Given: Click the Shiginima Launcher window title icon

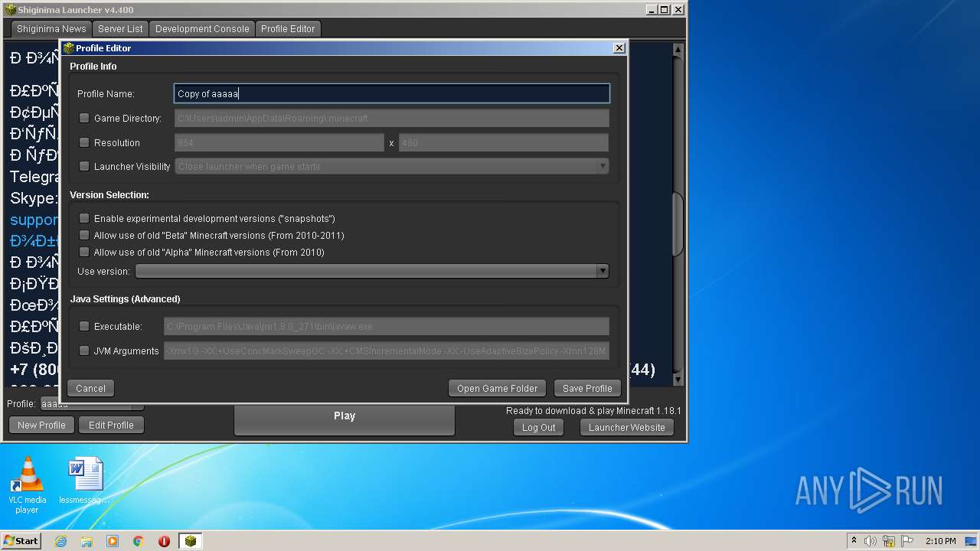Looking at the screenshot, I should (11, 9).
